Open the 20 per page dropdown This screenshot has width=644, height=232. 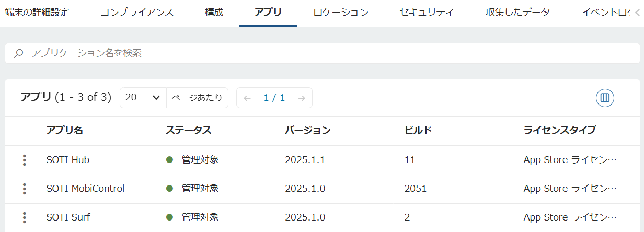tap(143, 98)
